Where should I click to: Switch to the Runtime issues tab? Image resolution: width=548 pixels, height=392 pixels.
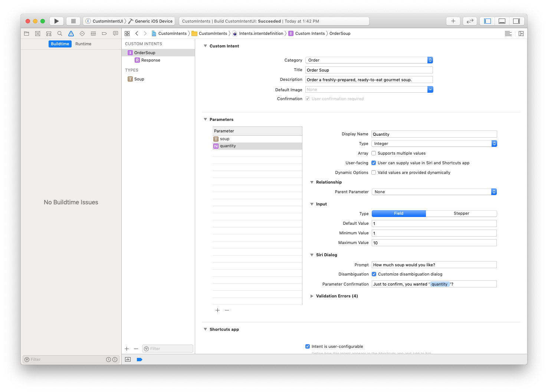[83, 44]
